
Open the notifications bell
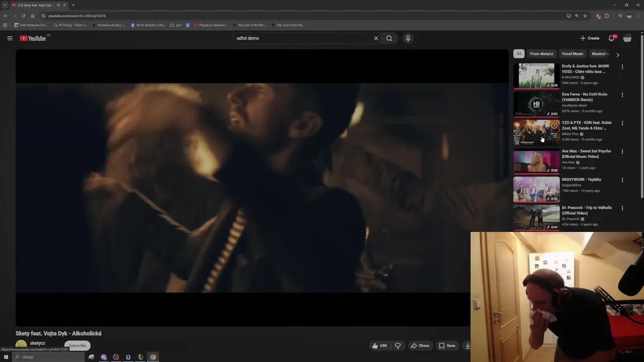pos(612,38)
